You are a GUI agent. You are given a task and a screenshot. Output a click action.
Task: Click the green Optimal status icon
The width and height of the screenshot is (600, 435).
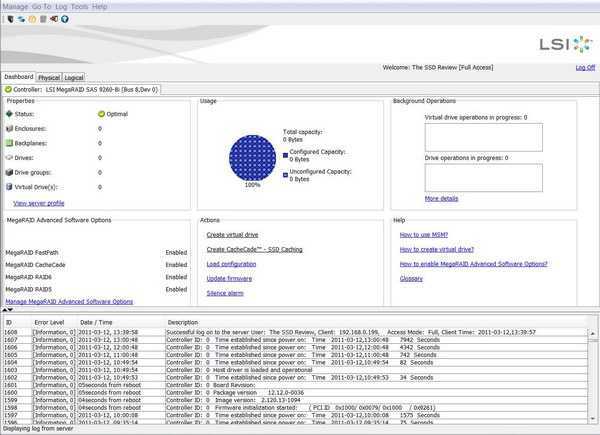(x=101, y=114)
